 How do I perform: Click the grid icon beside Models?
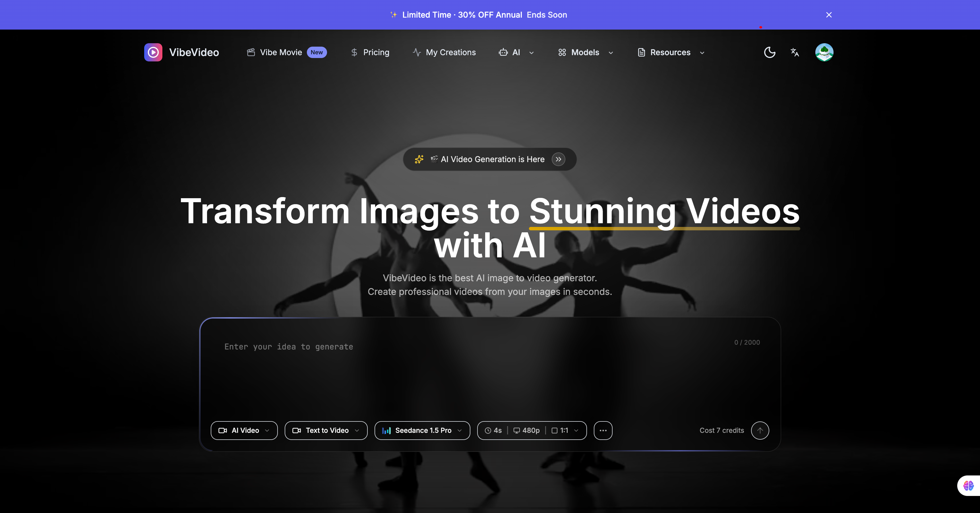[x=562, y=53]
